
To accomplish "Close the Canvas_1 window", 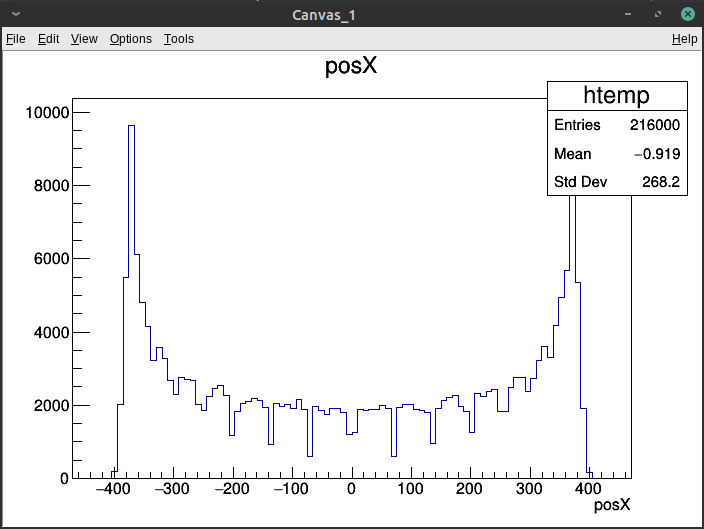I will pos(687,14).
